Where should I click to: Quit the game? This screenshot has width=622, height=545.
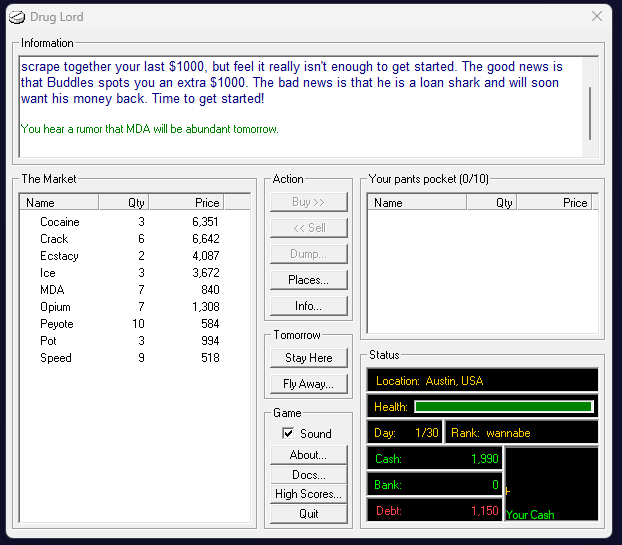pyautogui.click(x=308, y=514)
